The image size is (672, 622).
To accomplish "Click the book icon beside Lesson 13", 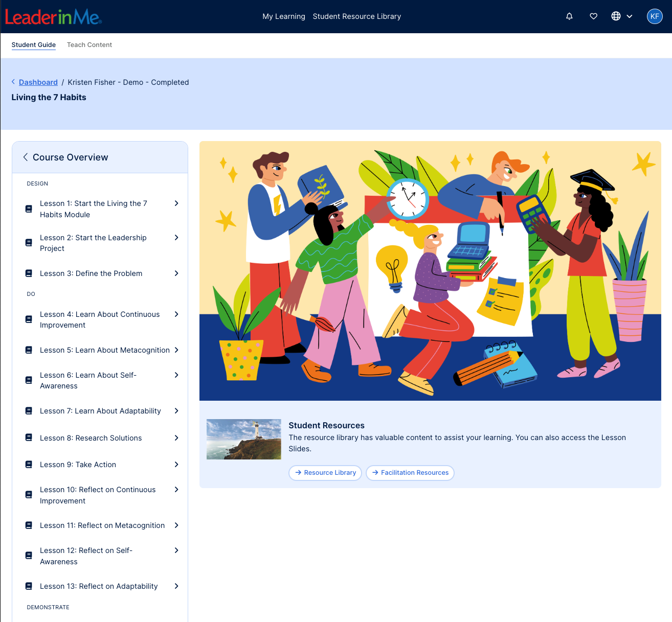I will (x=29, y=586).
